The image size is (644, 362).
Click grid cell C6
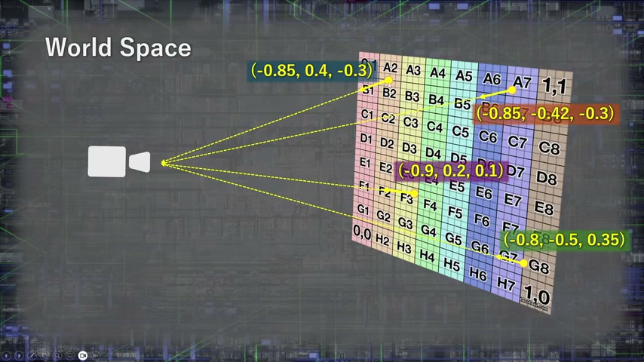click(488, 136)
